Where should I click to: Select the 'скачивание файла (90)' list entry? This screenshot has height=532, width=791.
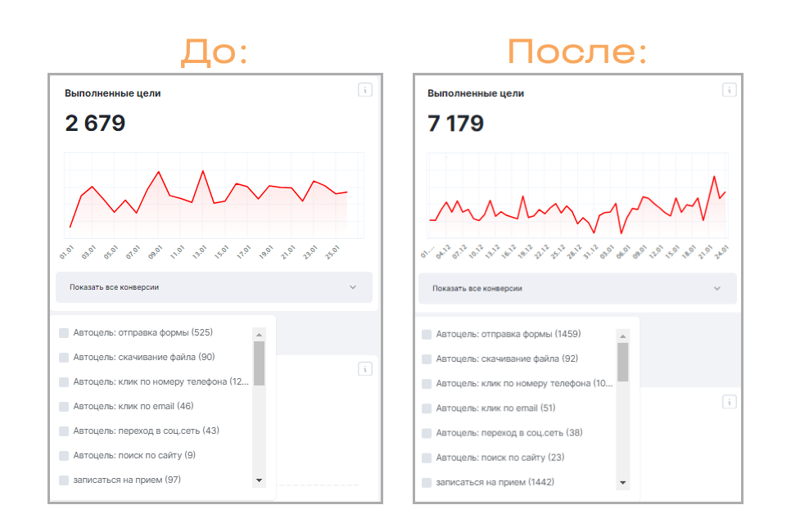[x=143, y=357]
